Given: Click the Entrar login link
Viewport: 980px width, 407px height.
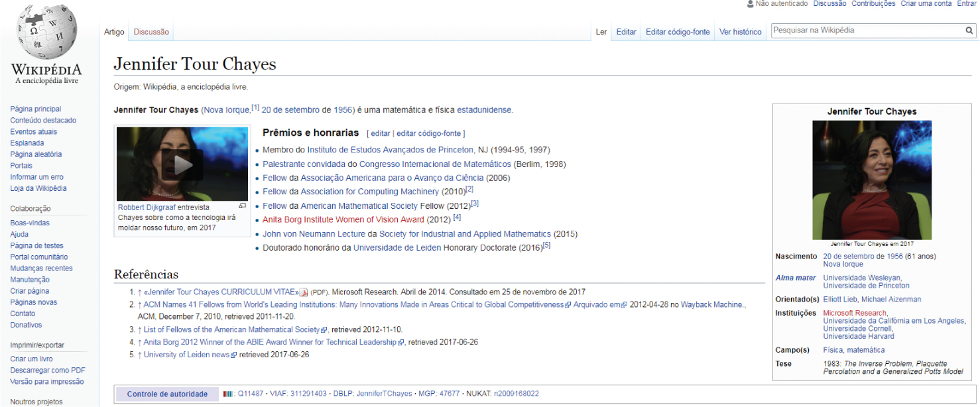Looking at the screenshot, I should 967,4.
